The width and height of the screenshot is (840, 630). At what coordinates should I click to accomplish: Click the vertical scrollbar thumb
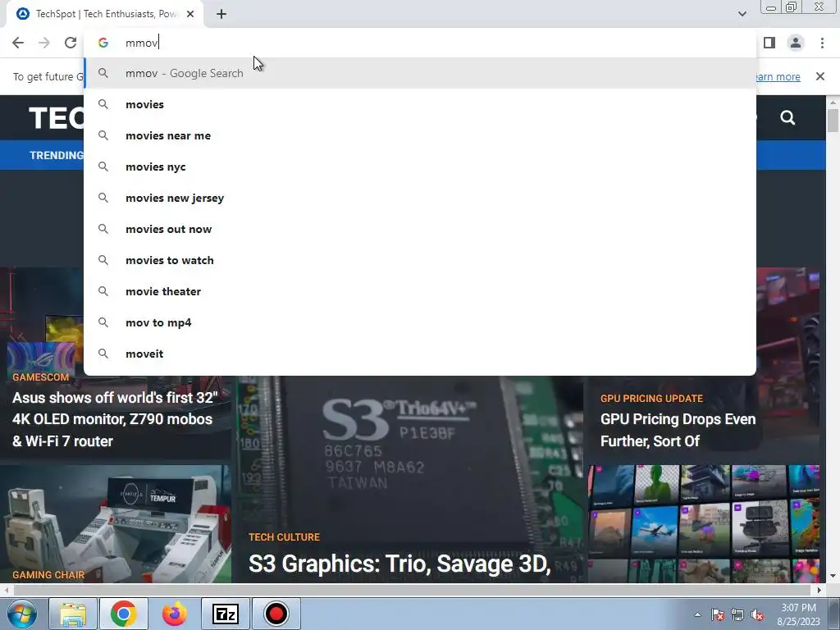pos(833,120)
